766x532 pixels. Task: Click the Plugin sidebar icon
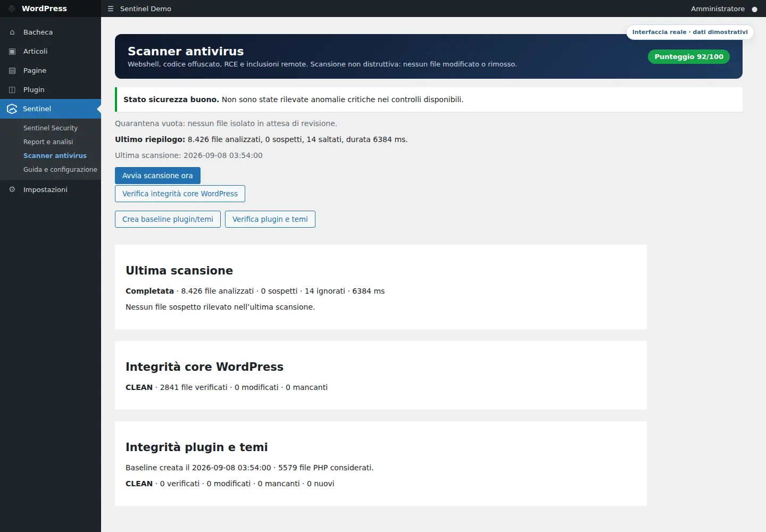[x=12, y=90]
